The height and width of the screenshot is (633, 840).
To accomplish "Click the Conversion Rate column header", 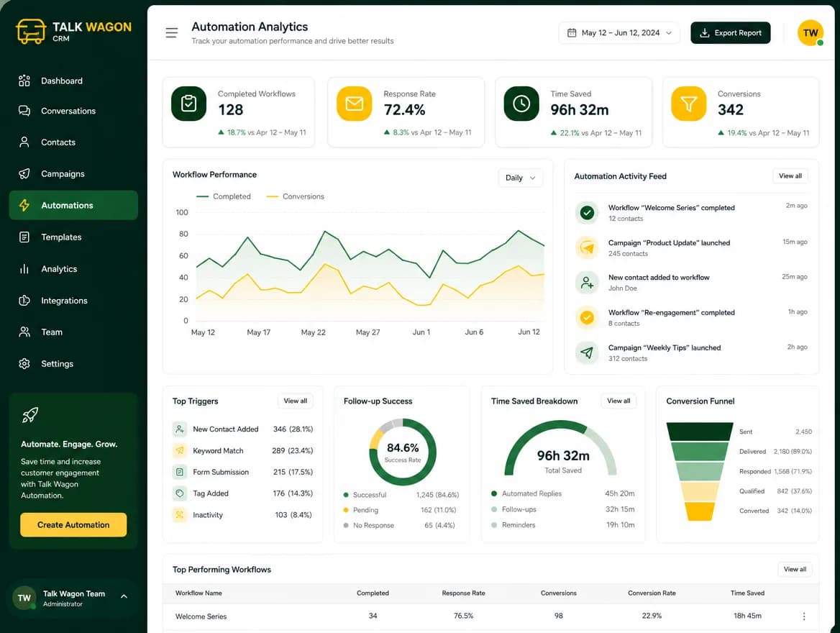I will [x=652, y=593].
